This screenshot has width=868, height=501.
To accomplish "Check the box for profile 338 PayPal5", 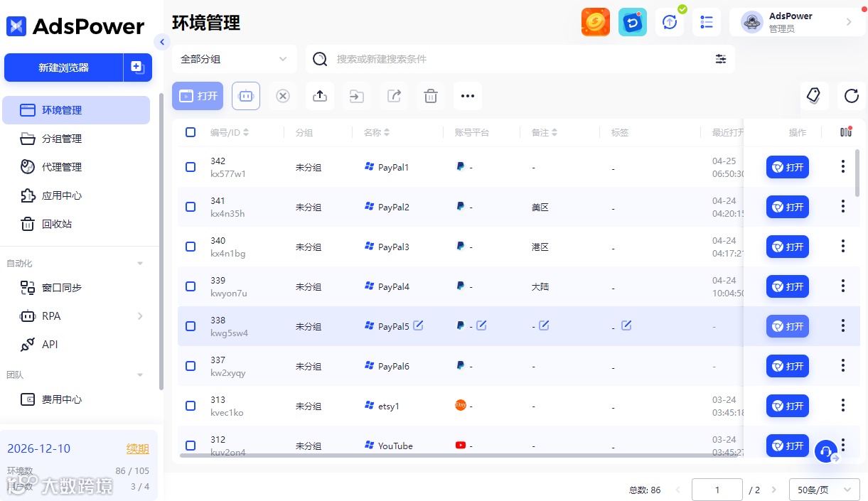I will tap(191, 326).
